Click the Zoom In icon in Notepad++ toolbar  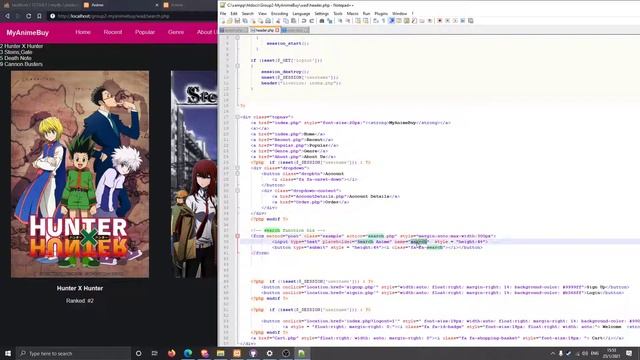(340, 21)
